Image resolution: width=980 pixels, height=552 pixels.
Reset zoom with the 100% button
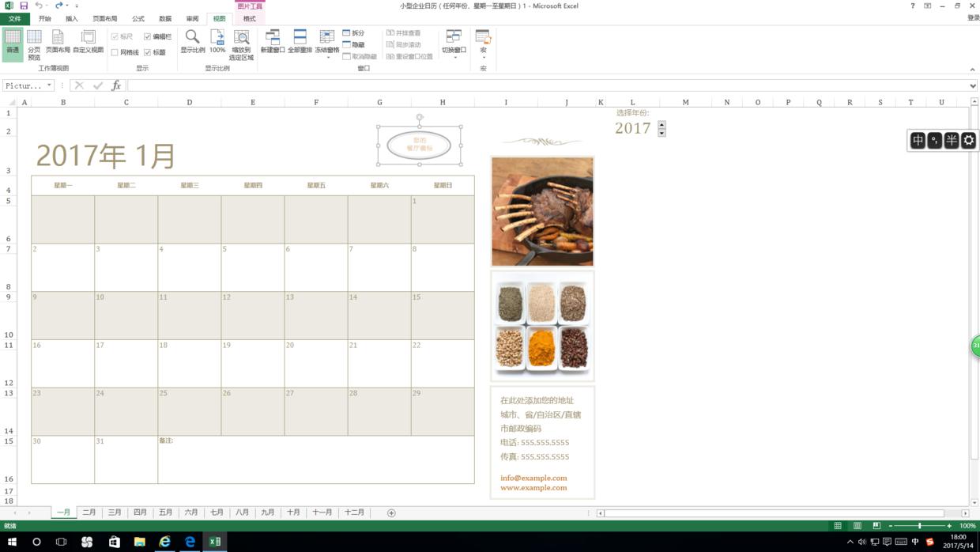tap(217, 41)
